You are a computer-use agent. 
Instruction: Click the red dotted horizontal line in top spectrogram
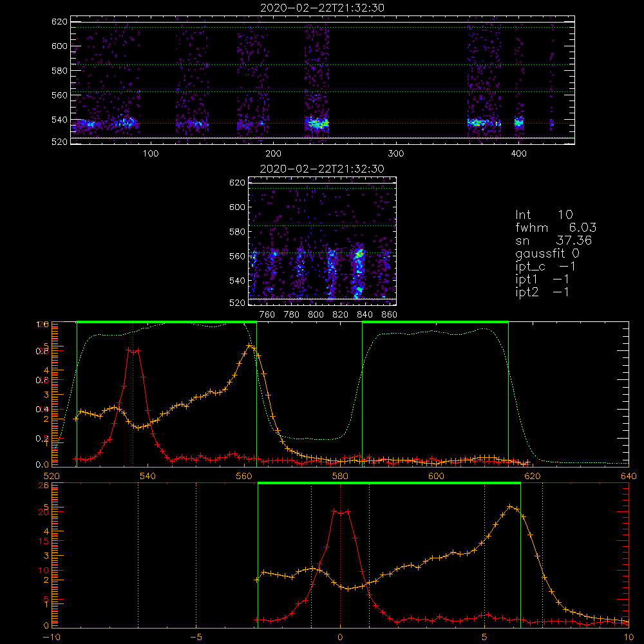click(x=323, y=123)
